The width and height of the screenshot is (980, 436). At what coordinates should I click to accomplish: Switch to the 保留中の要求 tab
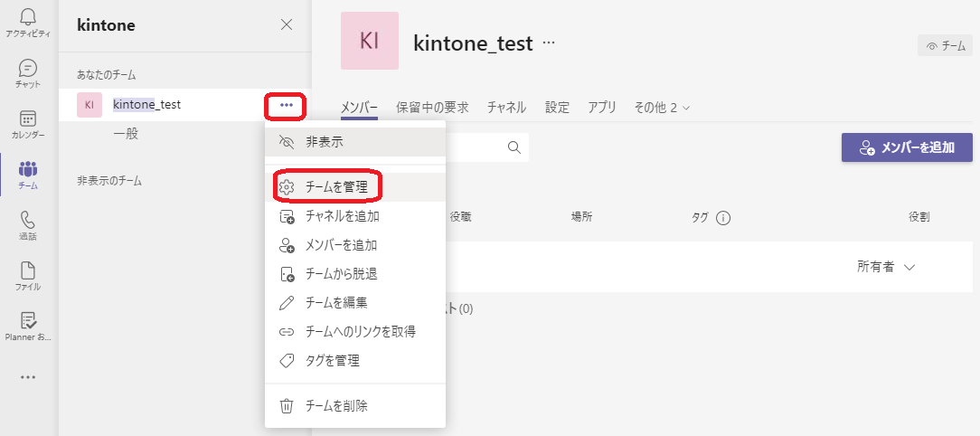(432, 108)
